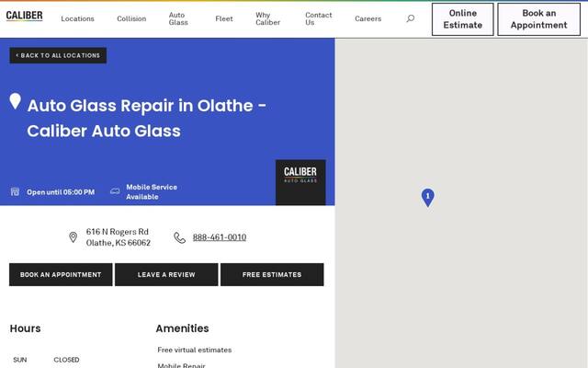The height and width of the screenshot is (368, 588).
Task: Click the mobile service car icon
Action: 115,191
